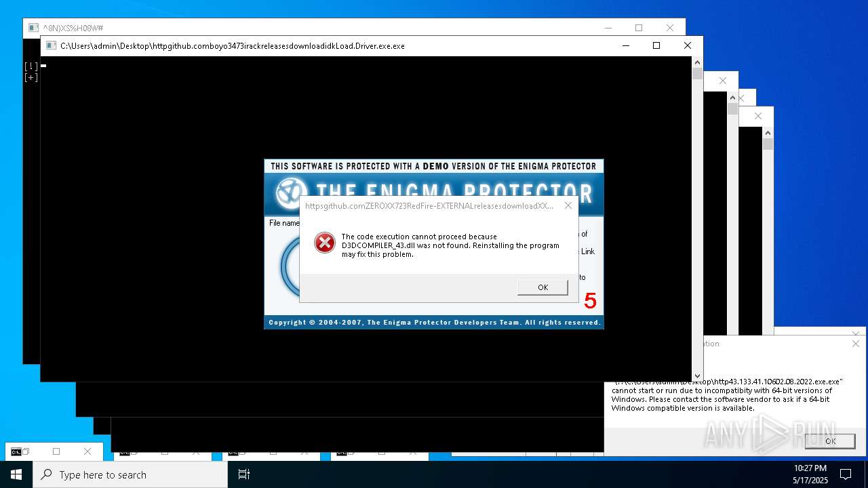Click the 'File name' label in Enigma window

(284, 223)
